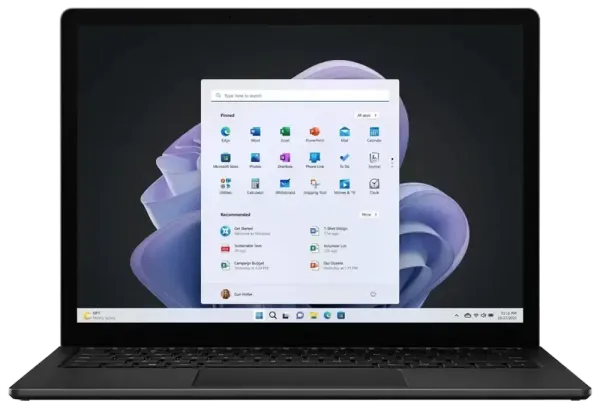The width and height of the screenshot is (600, 408).
Task: Open the system tray network and volume icons
Action: (483, 315)
